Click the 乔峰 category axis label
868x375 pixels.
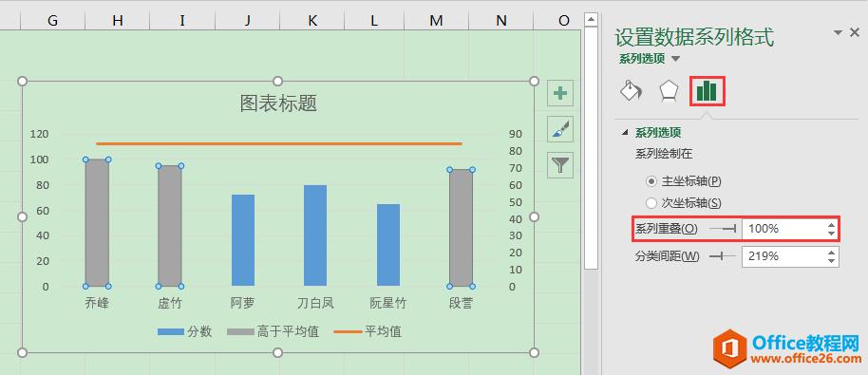pyautogui.click(x=97, y=303)
